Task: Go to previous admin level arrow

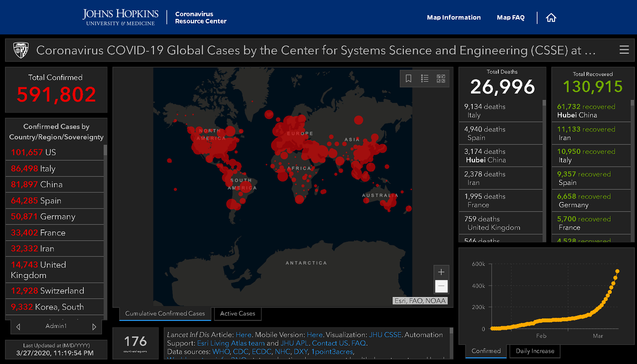Action: point(18,327)
